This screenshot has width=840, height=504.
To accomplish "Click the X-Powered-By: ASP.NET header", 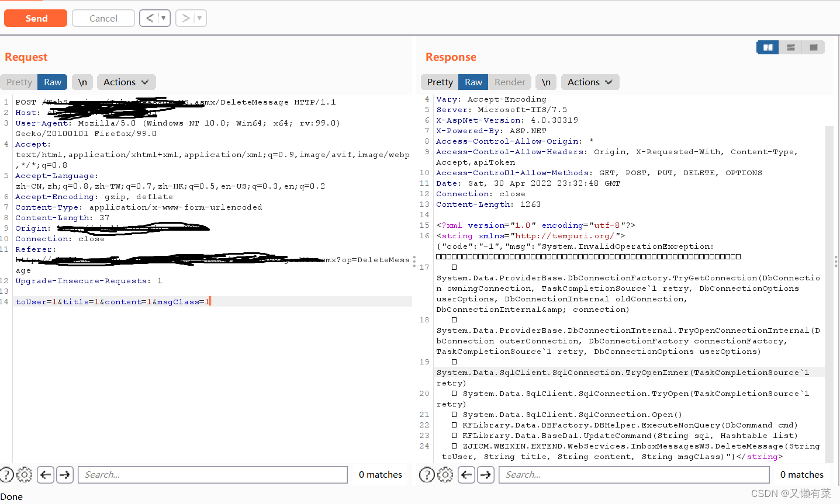I will coord(491,131).
